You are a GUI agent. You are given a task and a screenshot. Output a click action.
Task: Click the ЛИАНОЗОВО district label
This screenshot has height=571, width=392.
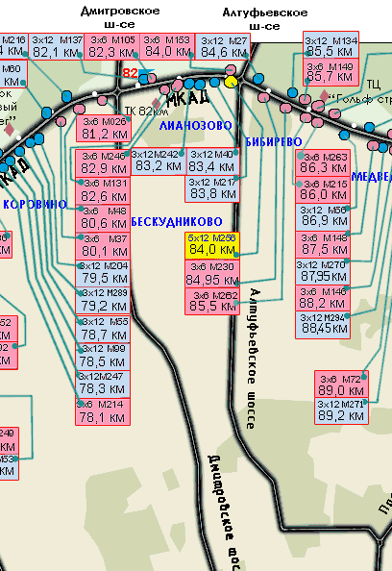pos(195,126)
